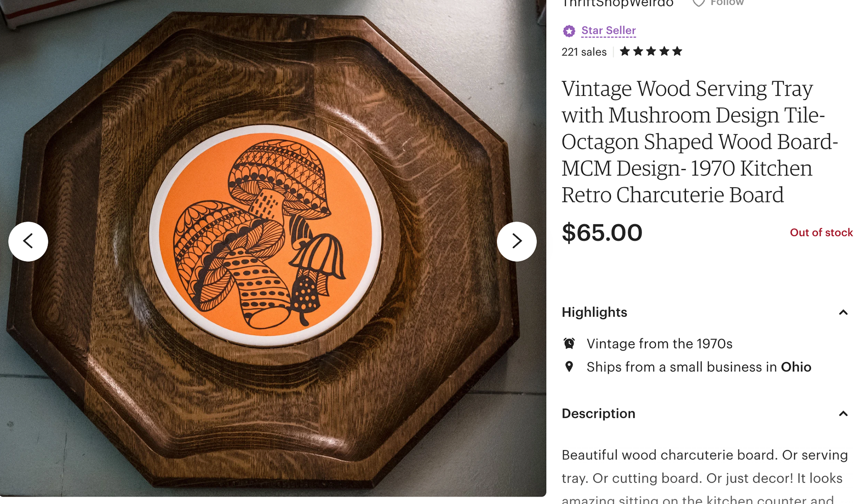
Task: Open the Star Seller link
Action: (608, 30)
